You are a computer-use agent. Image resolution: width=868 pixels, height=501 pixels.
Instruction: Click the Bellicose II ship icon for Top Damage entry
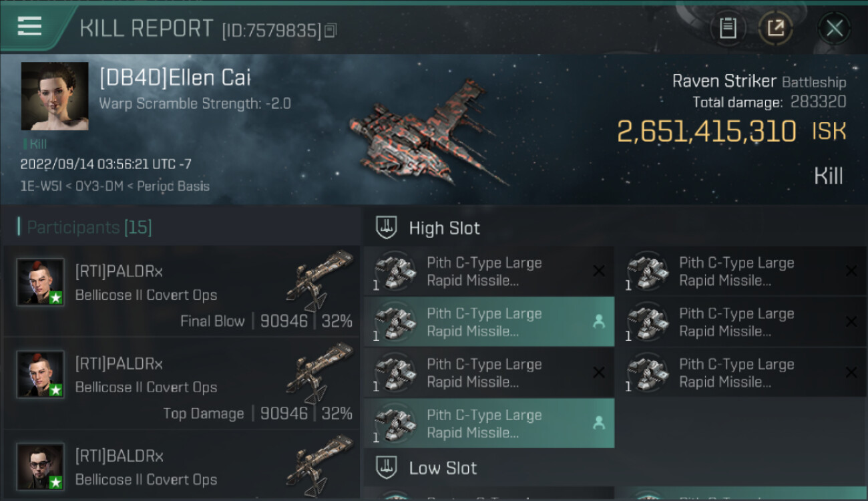320,374
